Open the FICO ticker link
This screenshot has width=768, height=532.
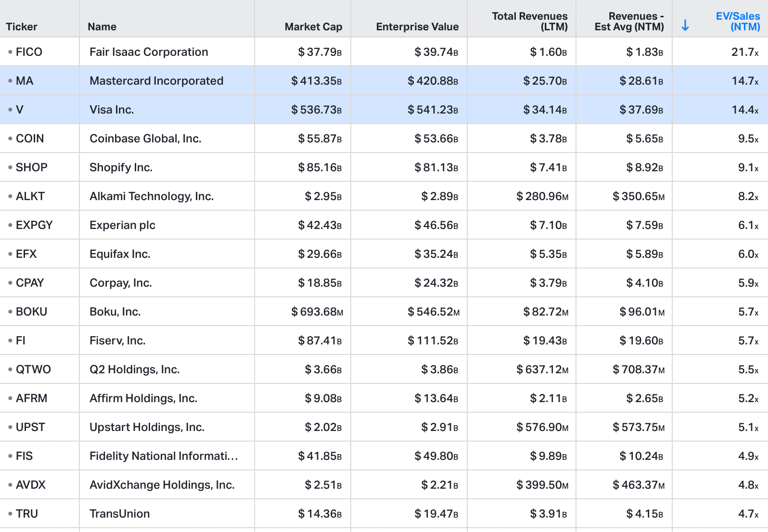[x=29, y=52]
